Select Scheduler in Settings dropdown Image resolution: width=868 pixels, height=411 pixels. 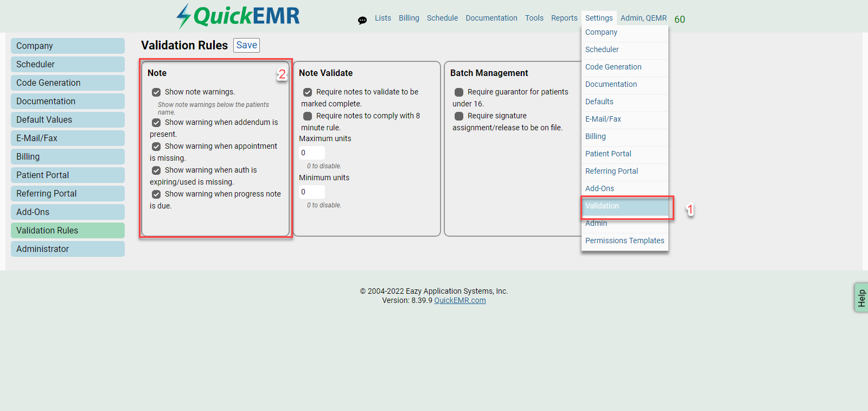(625, 49)
